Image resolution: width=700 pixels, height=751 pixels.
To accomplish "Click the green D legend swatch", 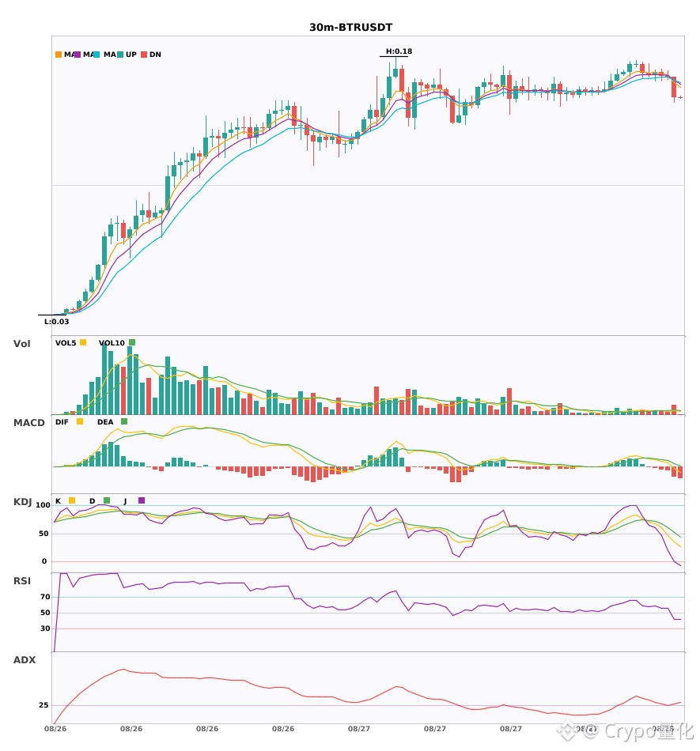I will [107, 500].
